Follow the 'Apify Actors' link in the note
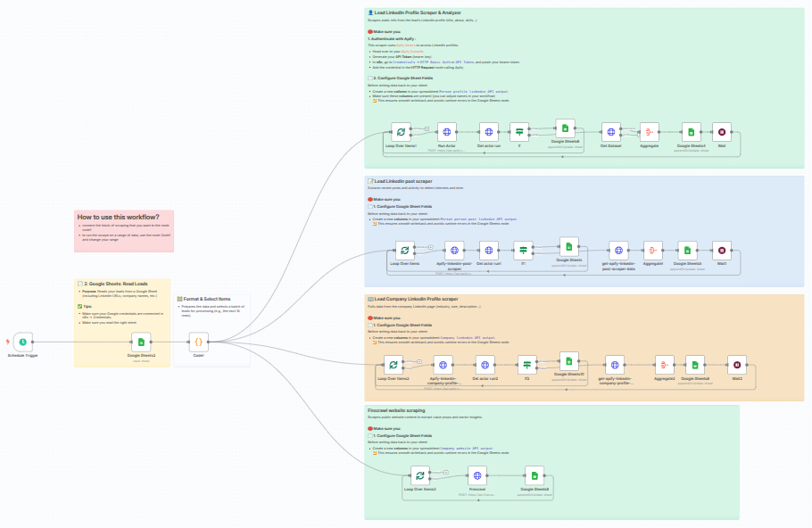Viewport: 812px width, 528px height. [x=406, y=45]
